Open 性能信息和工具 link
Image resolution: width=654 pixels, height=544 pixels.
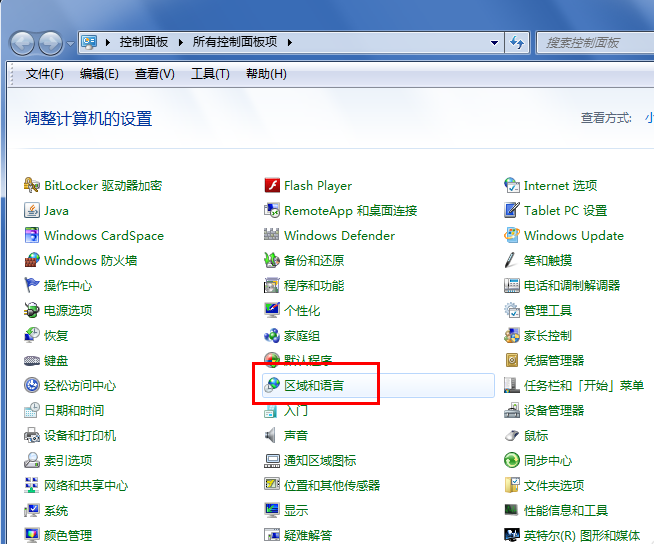pos(566,511)
